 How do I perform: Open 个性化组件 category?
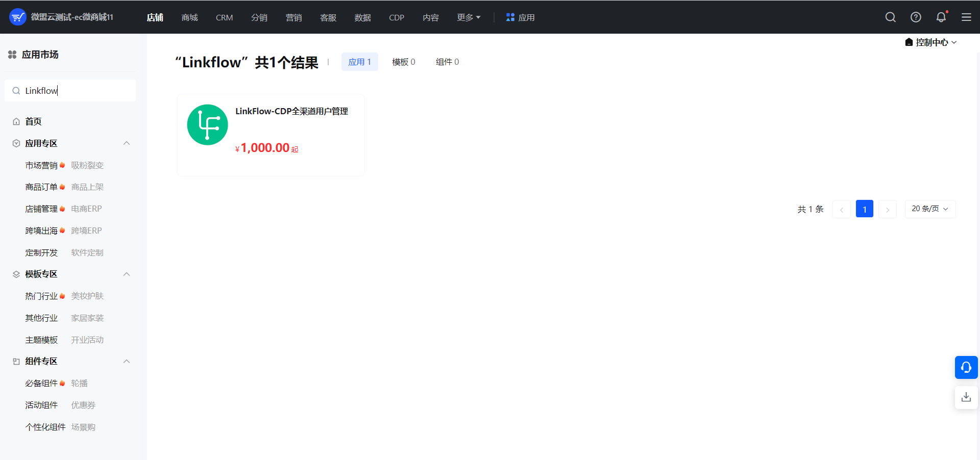pos(45,427)
